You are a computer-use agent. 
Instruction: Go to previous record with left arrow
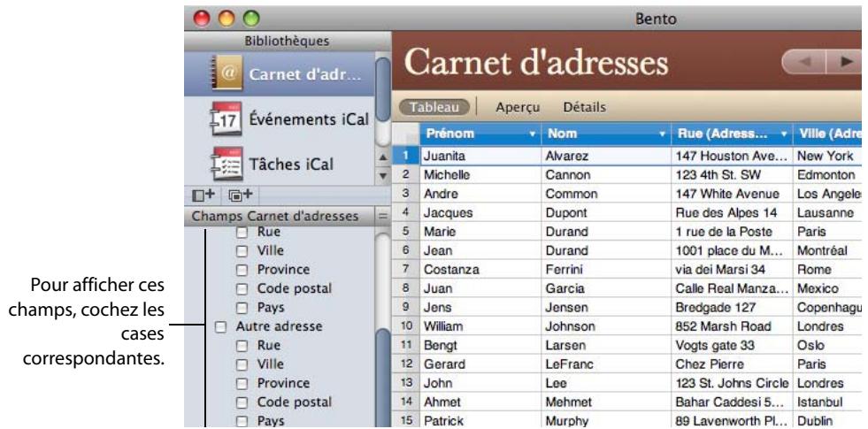coord(804,62)
